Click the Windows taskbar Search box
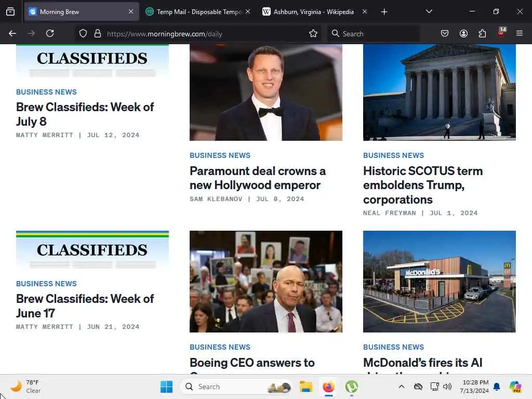 click(x=236, y=387)
